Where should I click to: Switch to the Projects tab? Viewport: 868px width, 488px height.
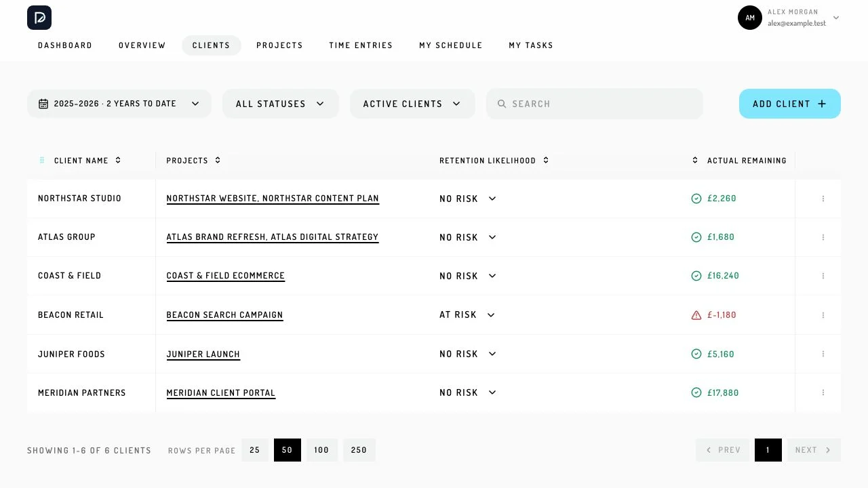coord(280,45)
